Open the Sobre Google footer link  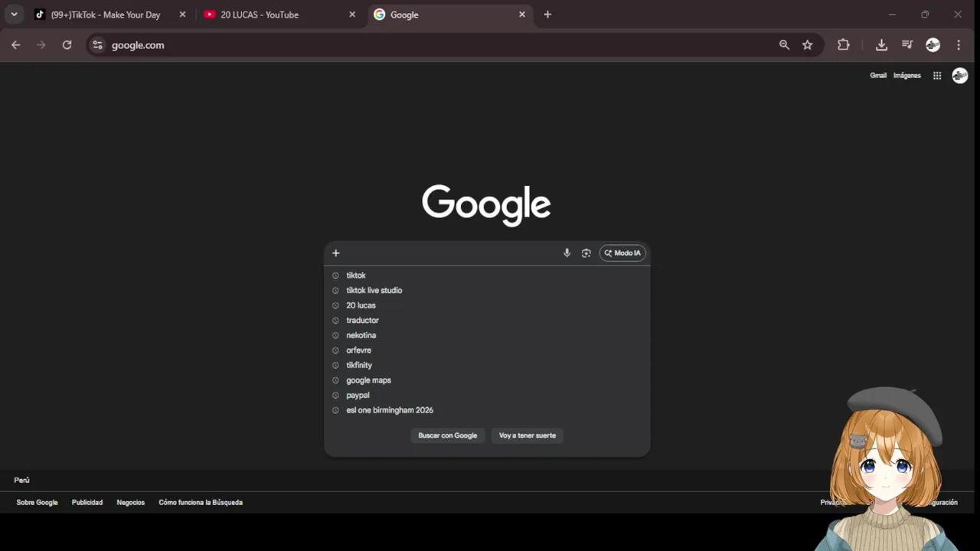(37, 503)
